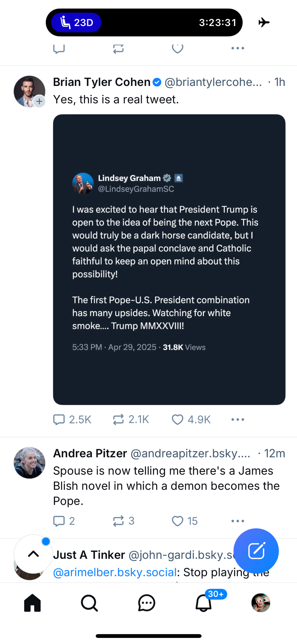Open the Search tab
This screenshot has height=644, width=297.
(x=89, y=603)
